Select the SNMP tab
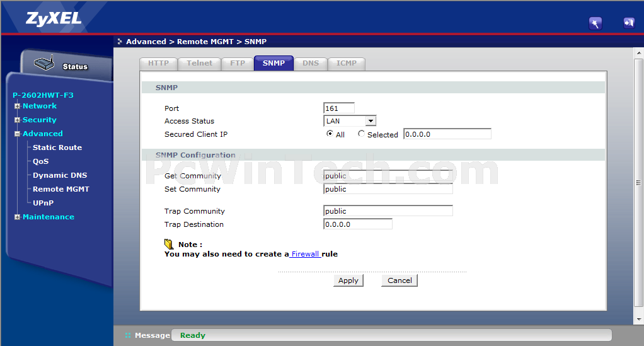The height and width of the screenshot is (346, 644). coord(273,63)
